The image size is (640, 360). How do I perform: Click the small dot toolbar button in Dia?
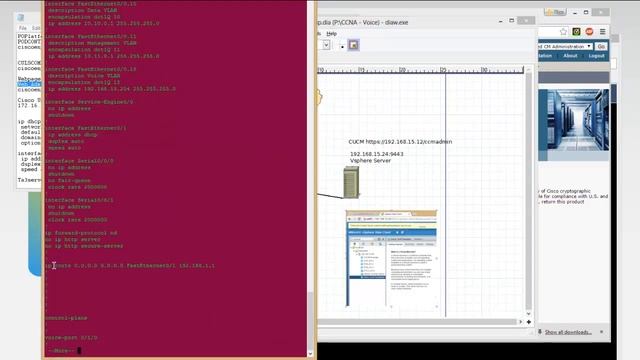click(x=342, y=47)
